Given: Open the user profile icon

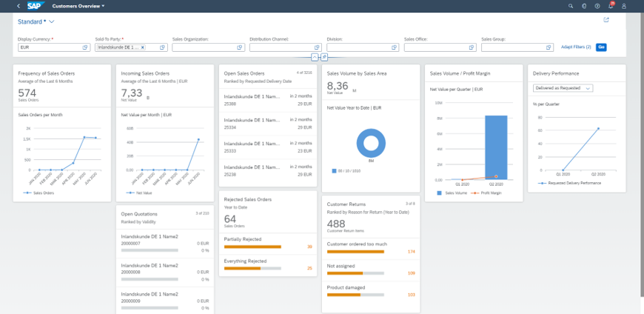Looking at the screenshot, I should tap(625, 5).
